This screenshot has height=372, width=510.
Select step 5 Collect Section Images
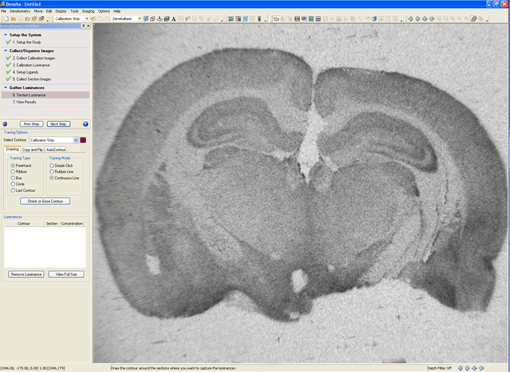[32, 79]
